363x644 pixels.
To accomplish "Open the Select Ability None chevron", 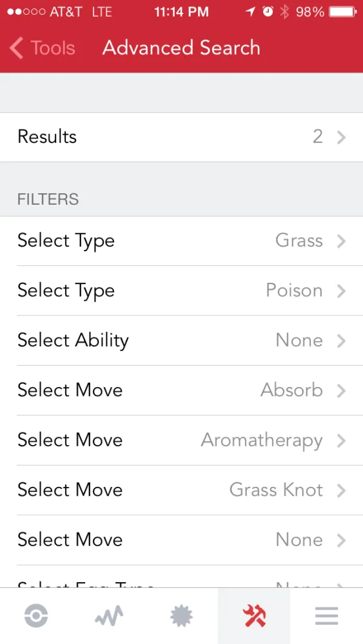I will pos(341,341).
